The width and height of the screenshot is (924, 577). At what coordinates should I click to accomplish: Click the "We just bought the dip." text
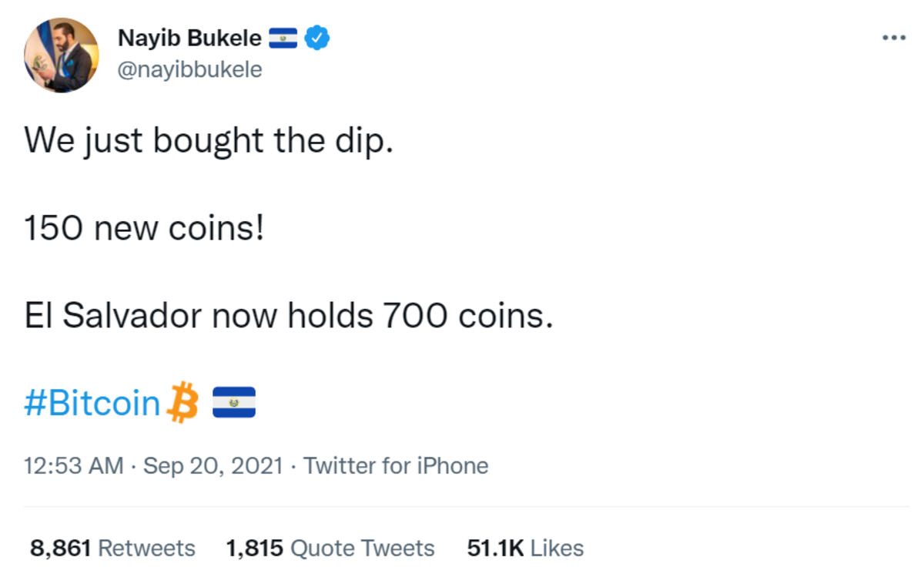tap(209, 141)
